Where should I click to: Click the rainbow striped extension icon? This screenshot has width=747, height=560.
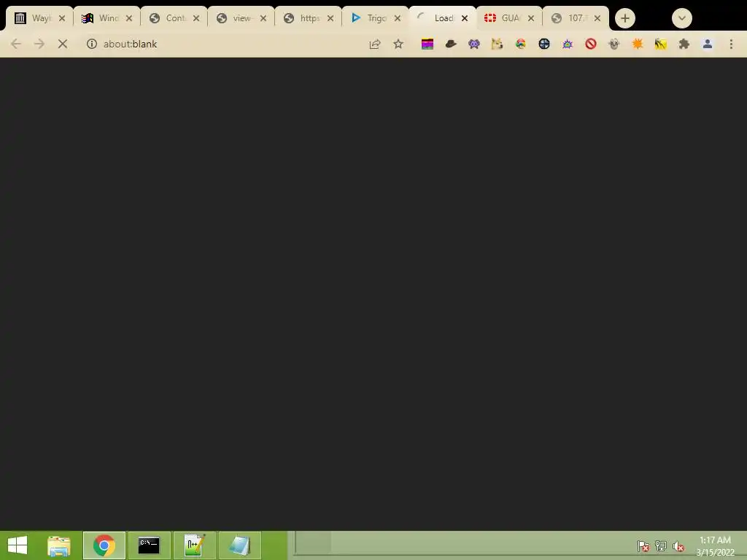coord(427,44)
